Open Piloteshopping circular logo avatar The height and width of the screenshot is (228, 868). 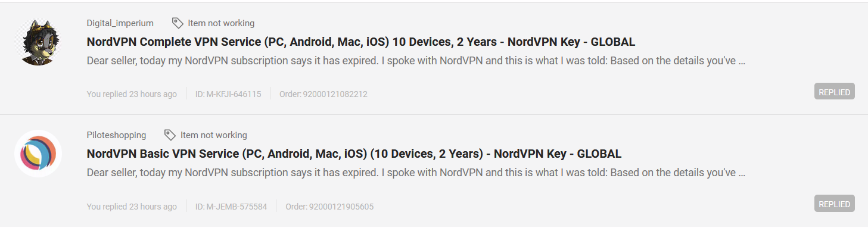38,154
